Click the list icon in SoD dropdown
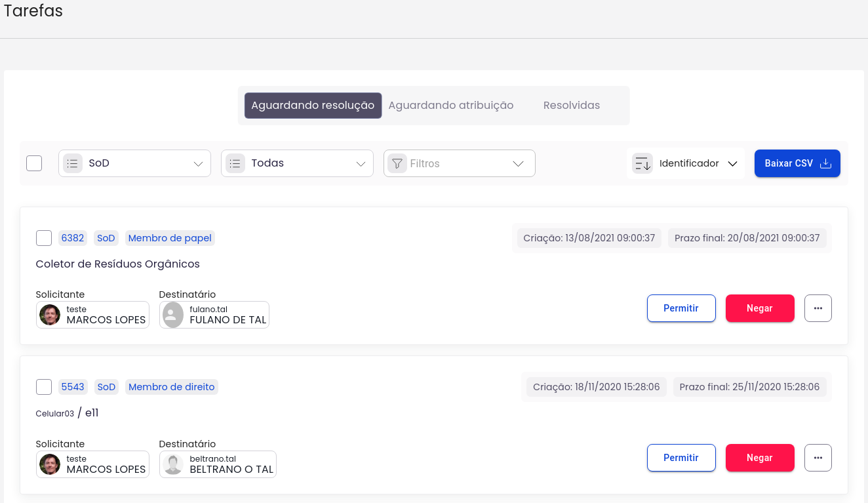This screenshot has height=503, width=868. point(73,163)
